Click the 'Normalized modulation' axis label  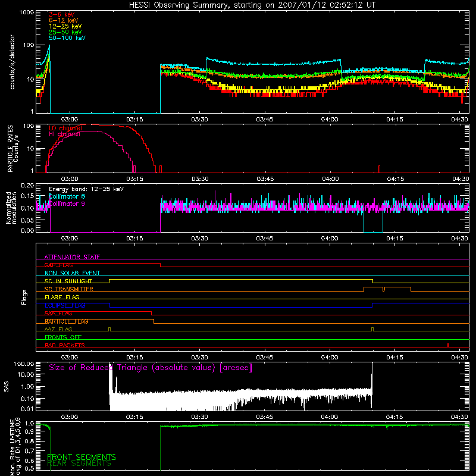(11, 208)
